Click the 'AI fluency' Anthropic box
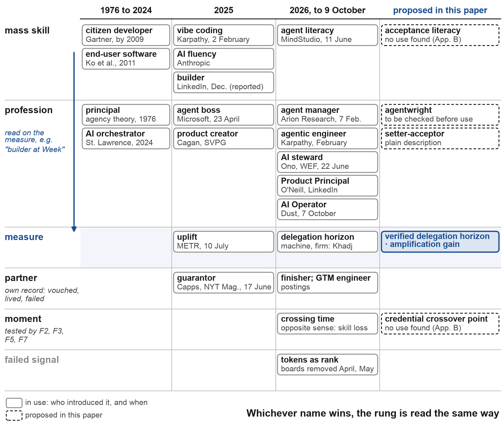504x425 pixels. 224,59
